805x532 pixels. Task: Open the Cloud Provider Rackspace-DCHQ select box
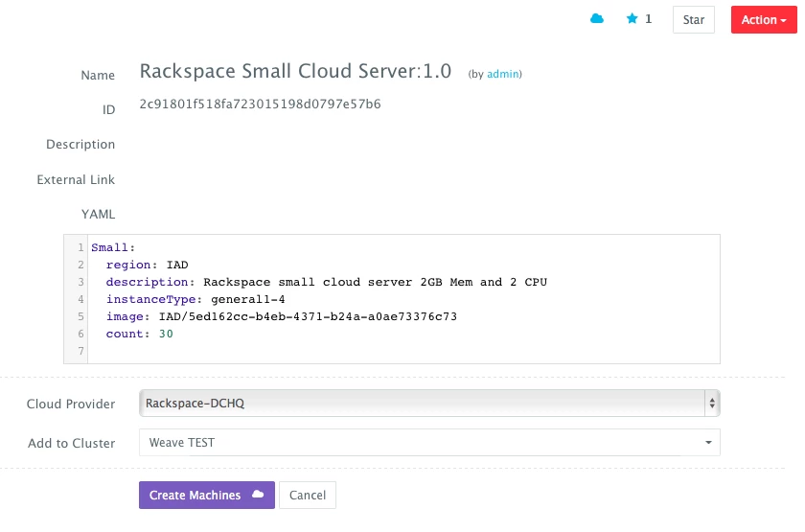click(x=429, y=404)
